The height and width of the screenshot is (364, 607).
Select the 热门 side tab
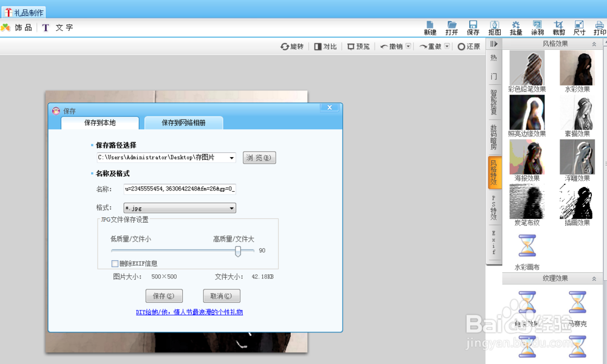(x=493, y=67)
